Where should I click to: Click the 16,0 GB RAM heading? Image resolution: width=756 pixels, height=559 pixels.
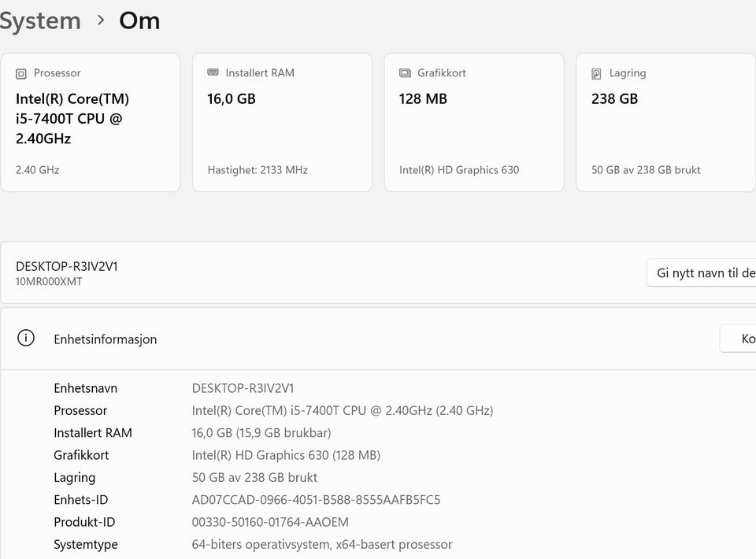(232, 98)
